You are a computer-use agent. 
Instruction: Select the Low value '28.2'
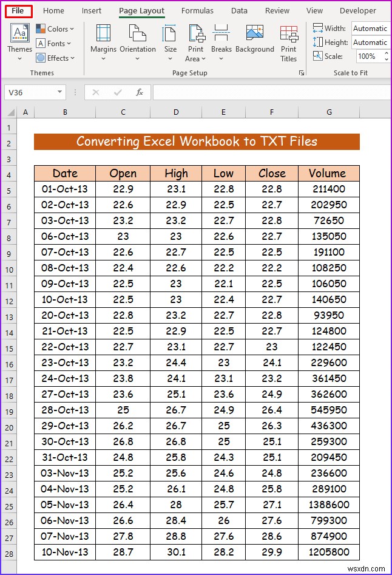click(x=223, y=552)
